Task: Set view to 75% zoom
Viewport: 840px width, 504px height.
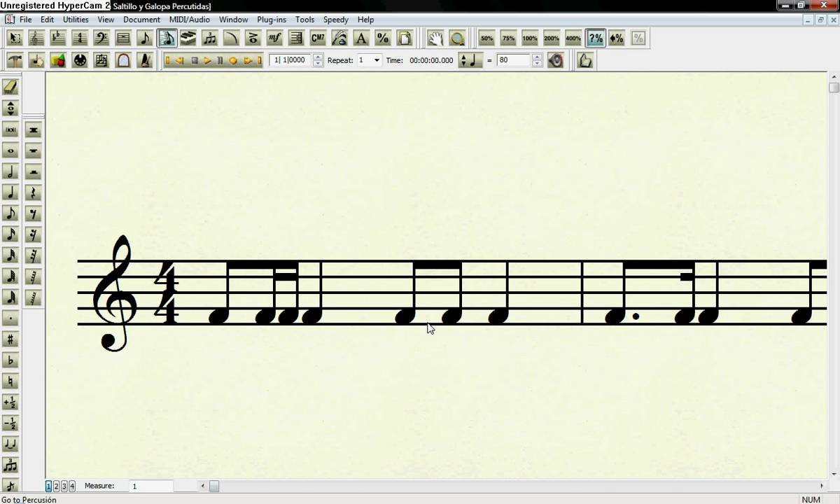Action: pos(509,38)
